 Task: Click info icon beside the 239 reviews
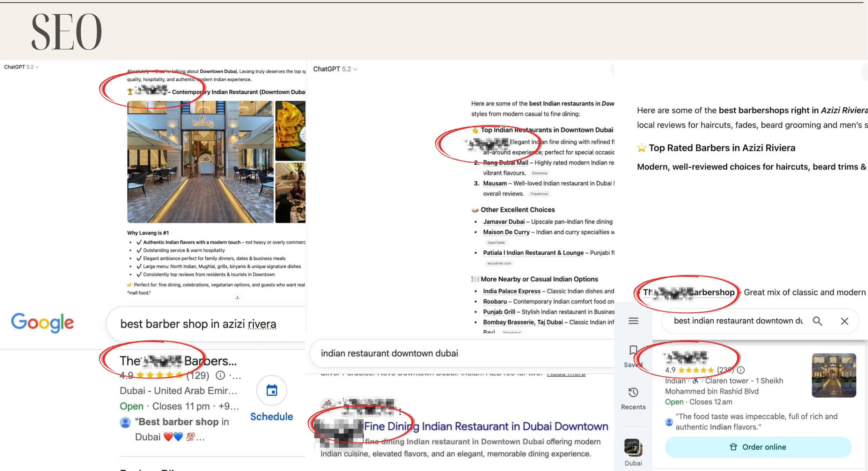(x=741, y=370)
